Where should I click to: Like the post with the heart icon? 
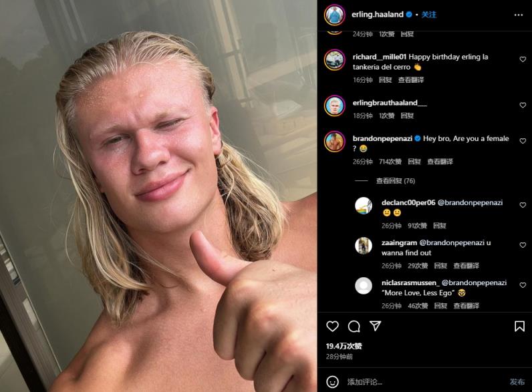point(333,326)
